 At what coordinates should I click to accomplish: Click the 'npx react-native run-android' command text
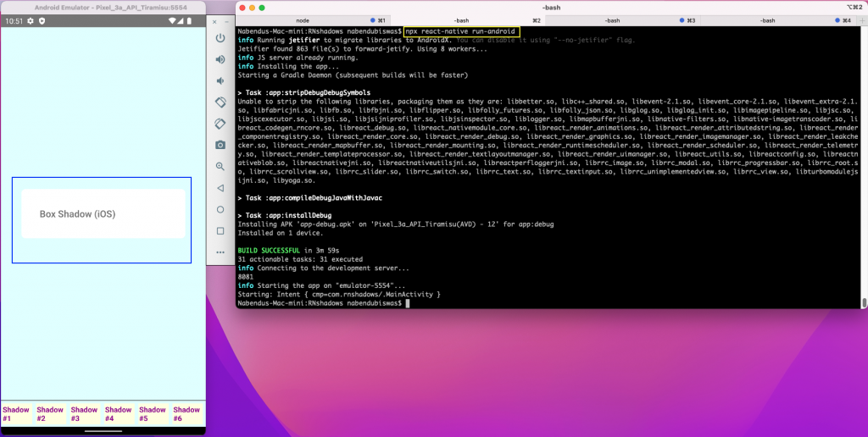pos(461,31)
